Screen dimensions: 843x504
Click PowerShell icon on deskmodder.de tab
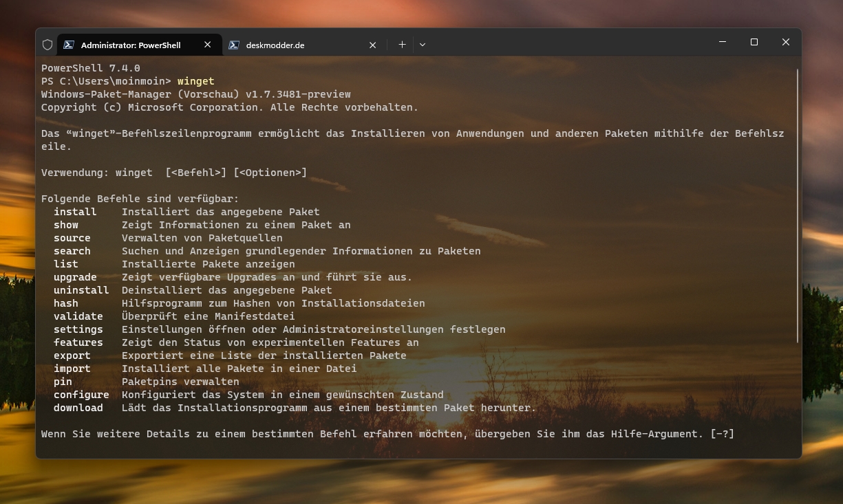(x=234, y=45)
